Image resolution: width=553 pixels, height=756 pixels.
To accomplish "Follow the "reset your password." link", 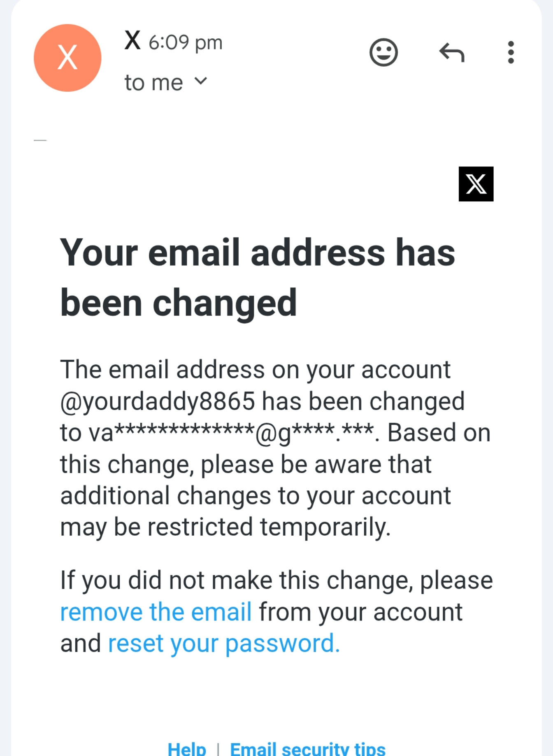I will (x=224, y=643).
